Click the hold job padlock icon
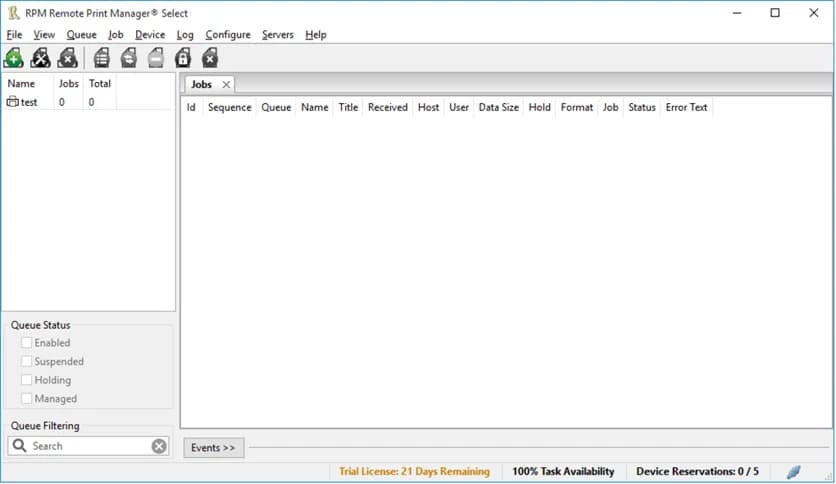The height and width of the screenshot is (484, 836). 183,58
